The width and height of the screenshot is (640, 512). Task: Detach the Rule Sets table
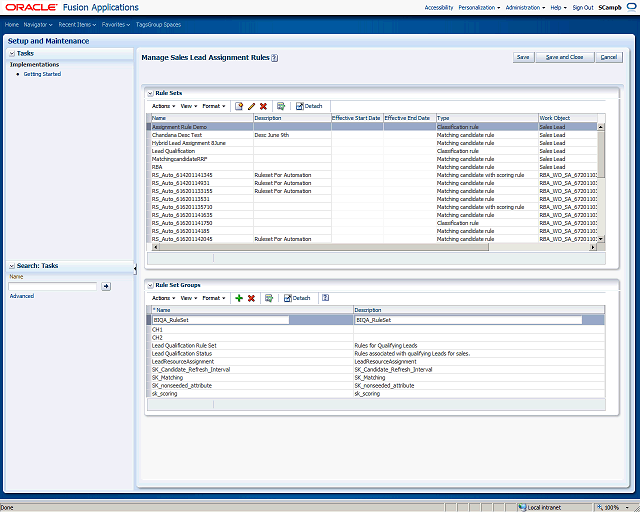tap(309, 106)
